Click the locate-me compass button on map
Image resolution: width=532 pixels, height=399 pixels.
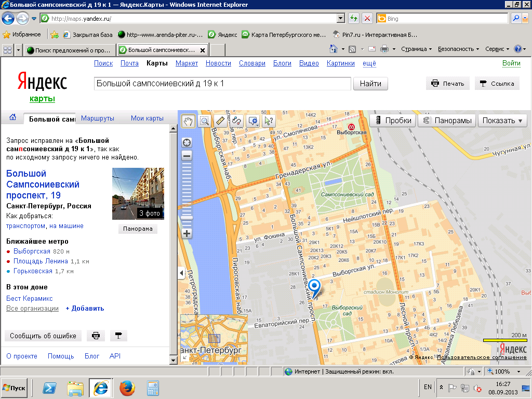187,142
